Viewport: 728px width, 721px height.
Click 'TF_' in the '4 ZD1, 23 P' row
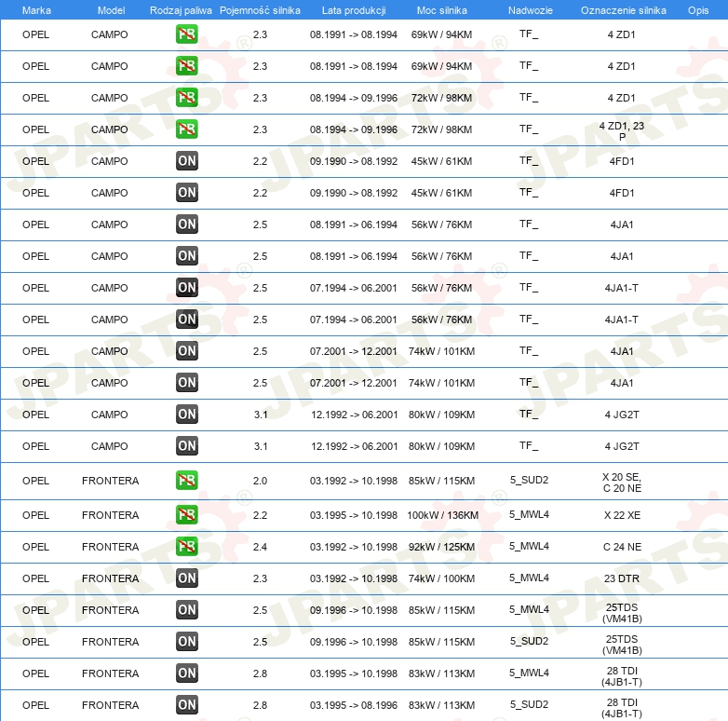coord(529,129)
